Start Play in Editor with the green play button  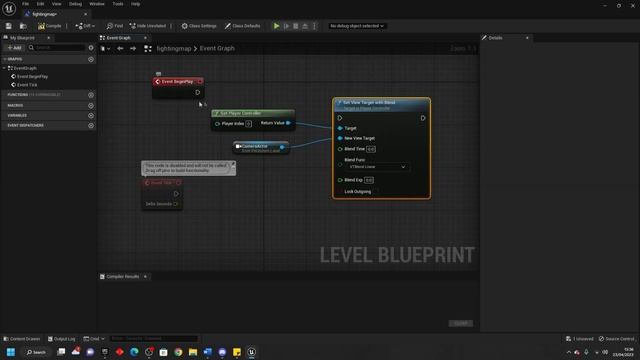(x=276, y=26)
